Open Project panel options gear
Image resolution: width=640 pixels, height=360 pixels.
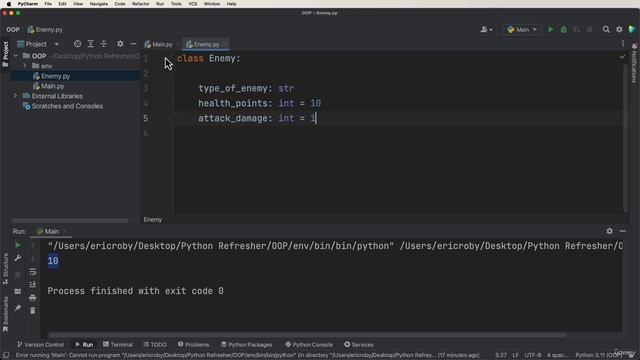coord(120,44)
